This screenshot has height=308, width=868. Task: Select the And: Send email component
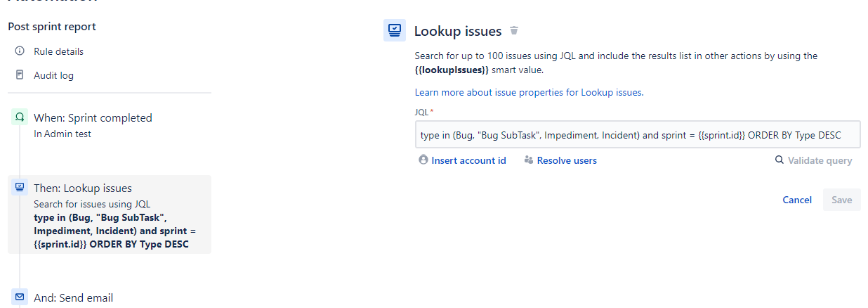click(110, 297)
